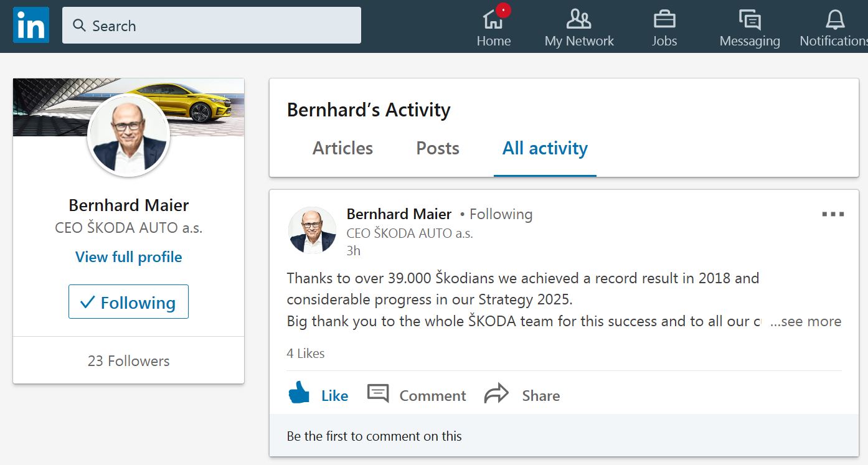This screenshot has height=465, width=868.
Task: Click Bernhard Maier's sidebar profile photo
Action: [x=129, y=136]
